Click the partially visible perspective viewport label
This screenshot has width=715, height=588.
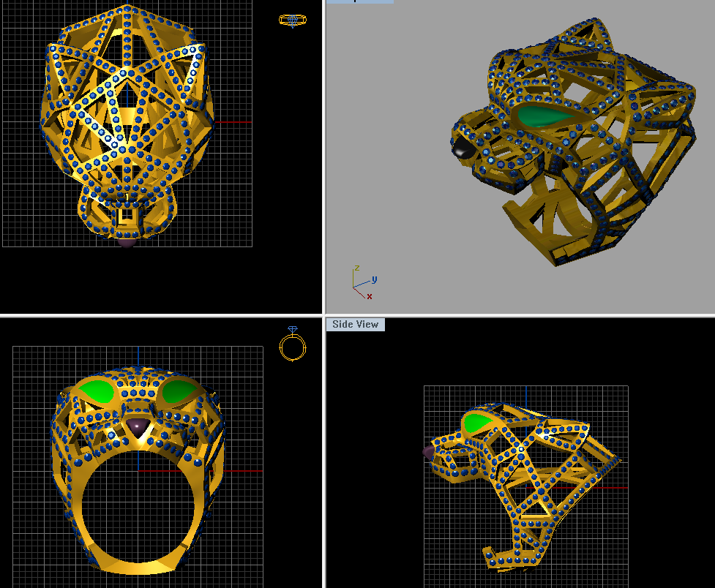tap(360, 1)
